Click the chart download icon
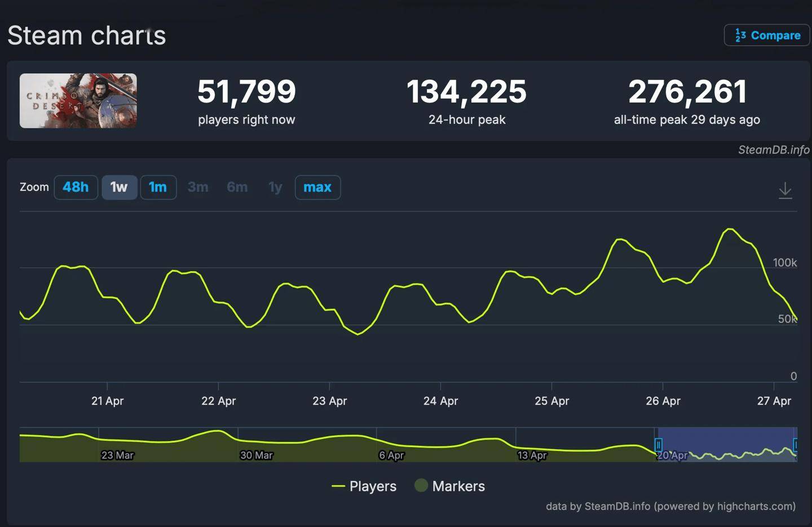This screenshot has height=527, width=812. (x=785, y=191)
